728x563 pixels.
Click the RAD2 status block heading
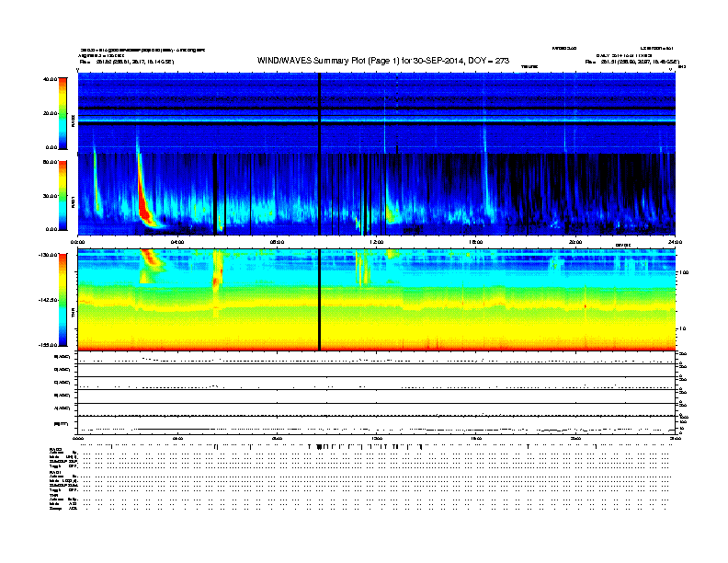point(56,449)
